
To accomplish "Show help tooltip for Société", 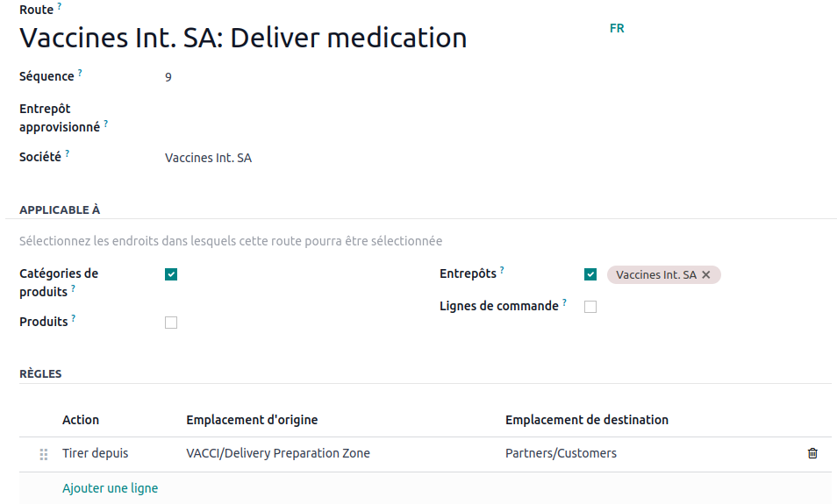I will [x=67, y=153].
